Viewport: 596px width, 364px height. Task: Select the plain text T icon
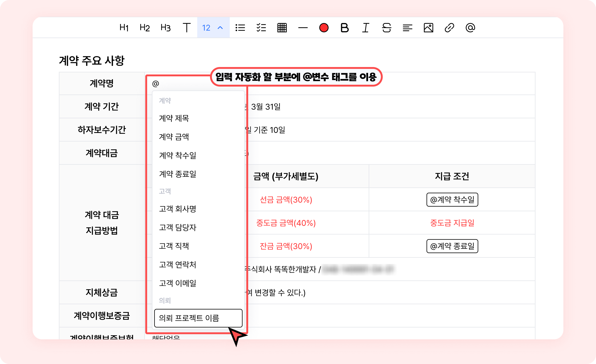pyautogui.click(x=186, y=27)
